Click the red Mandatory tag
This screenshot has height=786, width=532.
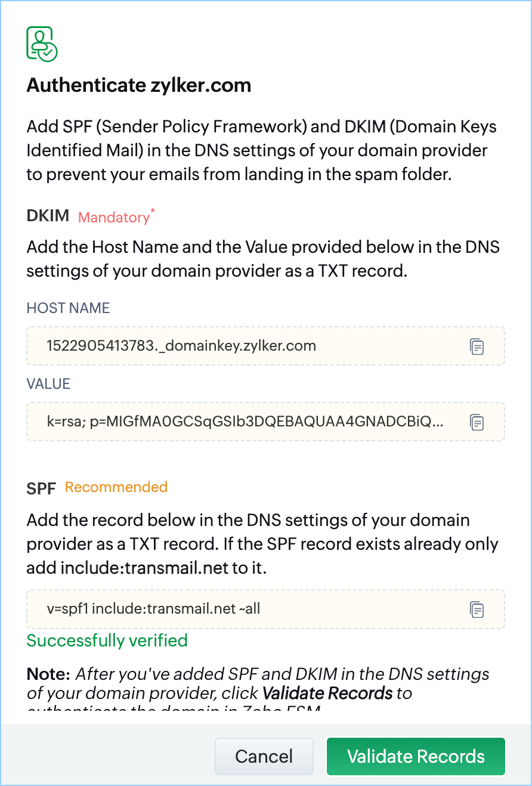[x=114, y=218]
